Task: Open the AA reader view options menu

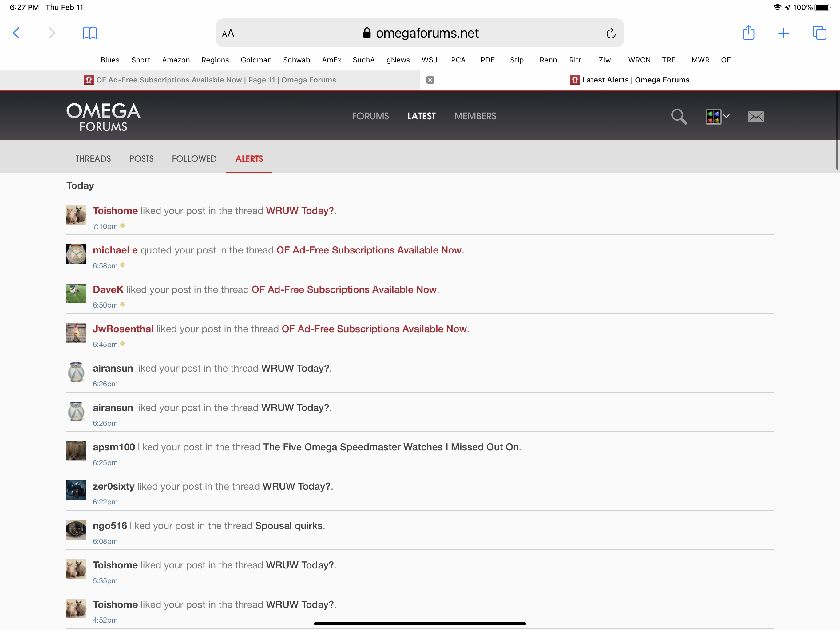Action: 228,34
